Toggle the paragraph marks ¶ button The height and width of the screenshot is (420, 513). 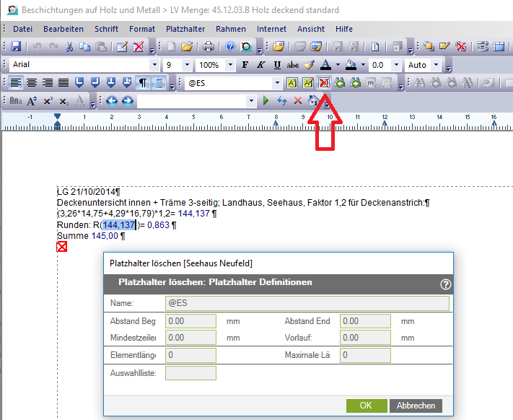(x=143, y=83)
